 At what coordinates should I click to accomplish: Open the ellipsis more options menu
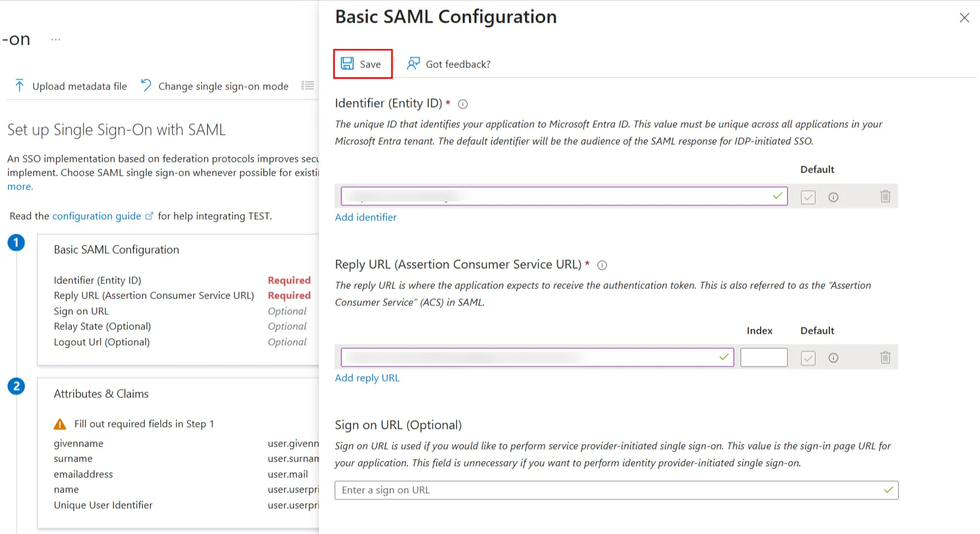point(56,39)
